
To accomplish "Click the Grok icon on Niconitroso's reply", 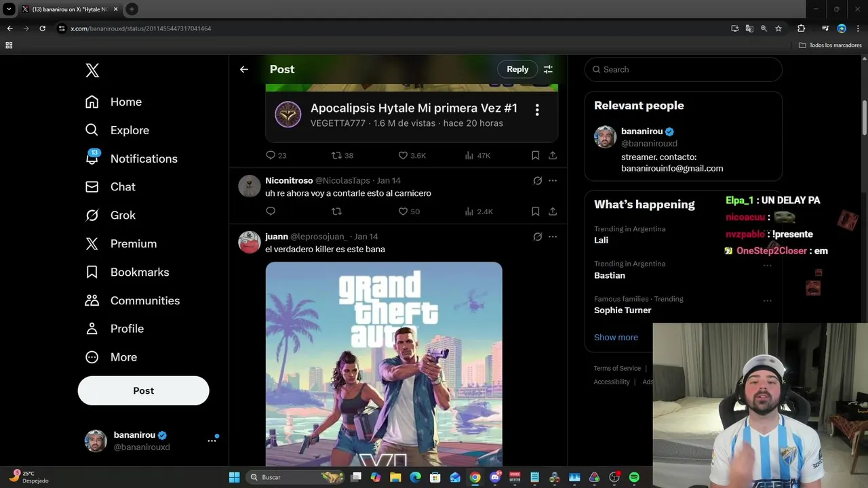I will [x=538, y=180].
